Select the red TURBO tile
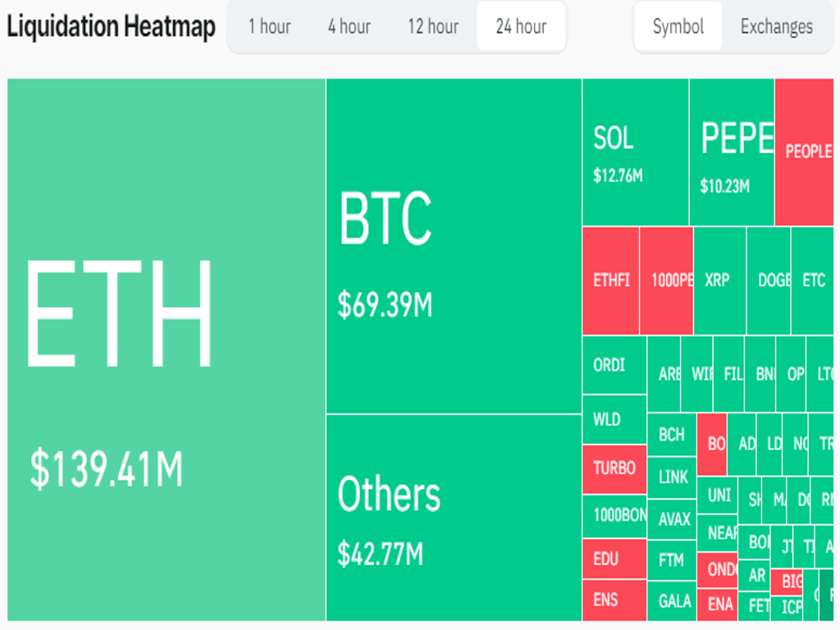Image resolution: width=840 pixels, height=630 pixels. click(614, 469)
